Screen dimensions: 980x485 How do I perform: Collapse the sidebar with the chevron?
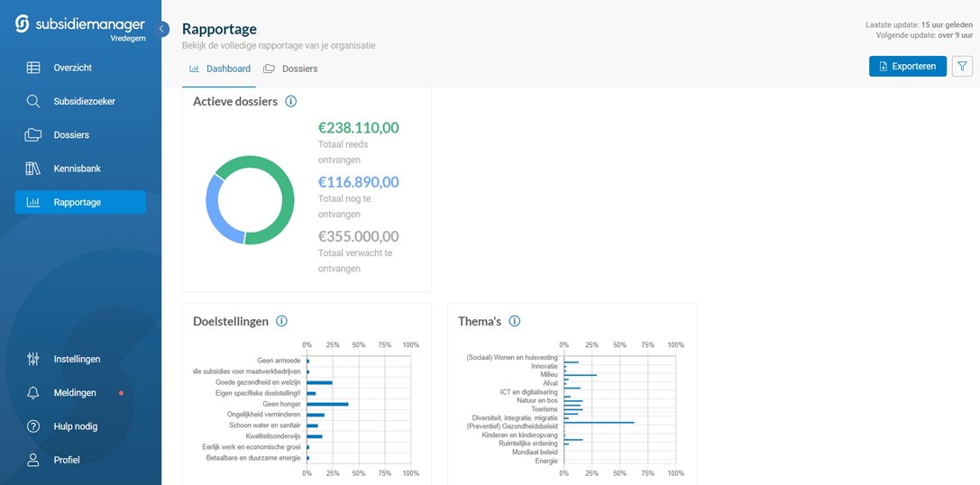(162, 29)
